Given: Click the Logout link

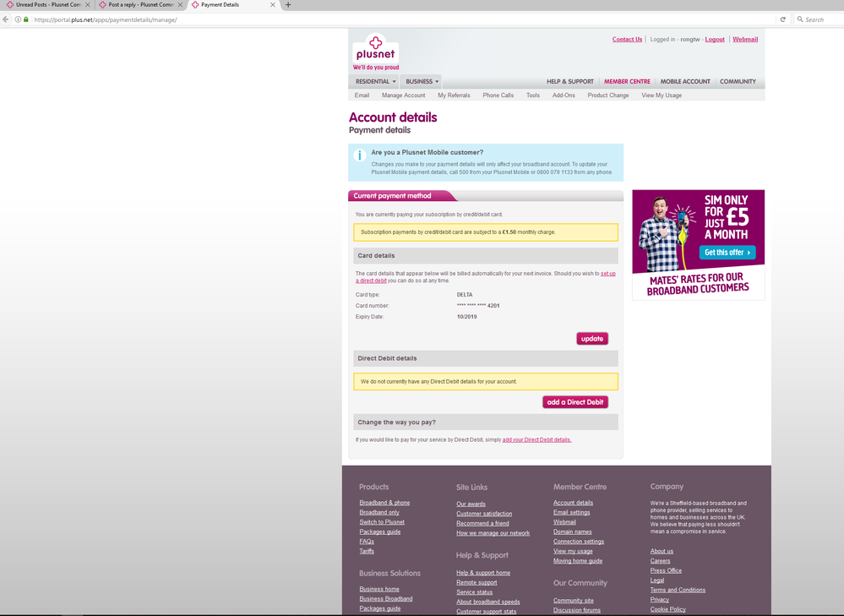Looking at the screenshot, I should (x=715, y=40).
